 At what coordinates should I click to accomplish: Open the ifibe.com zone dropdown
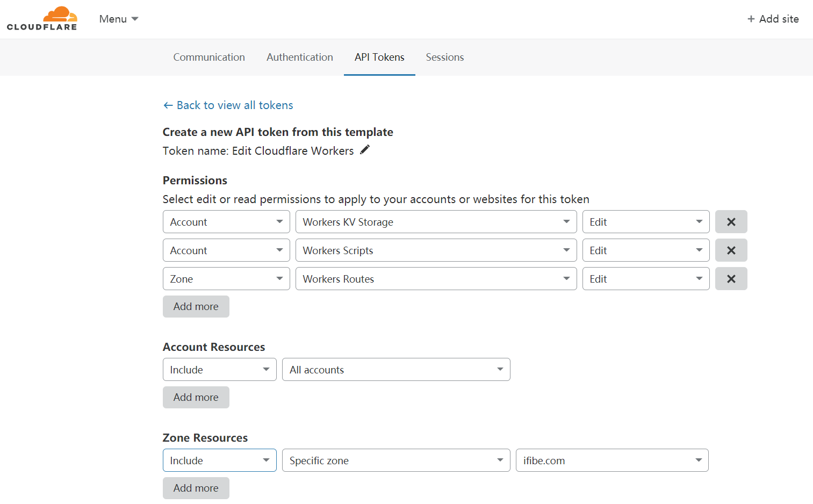(612, 460)
